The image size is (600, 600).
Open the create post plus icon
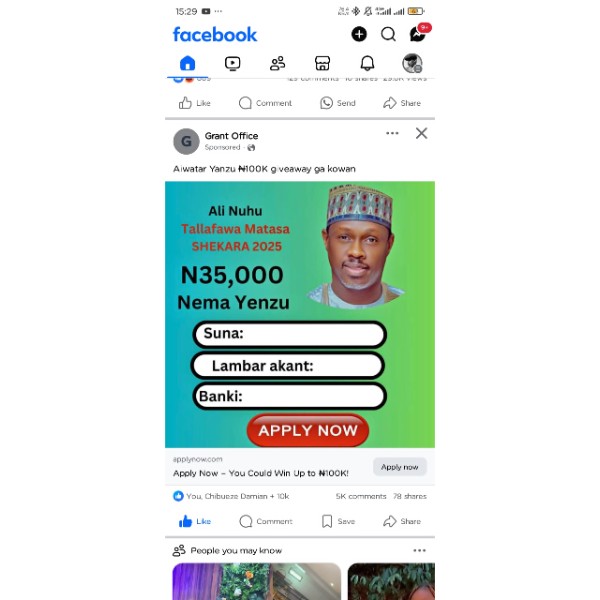coord(359,34)
